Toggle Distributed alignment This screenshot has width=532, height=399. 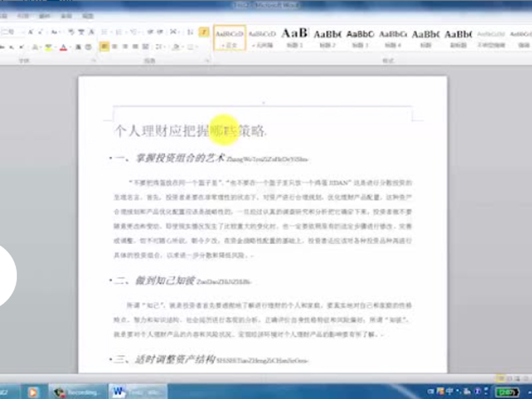(145, 47)
